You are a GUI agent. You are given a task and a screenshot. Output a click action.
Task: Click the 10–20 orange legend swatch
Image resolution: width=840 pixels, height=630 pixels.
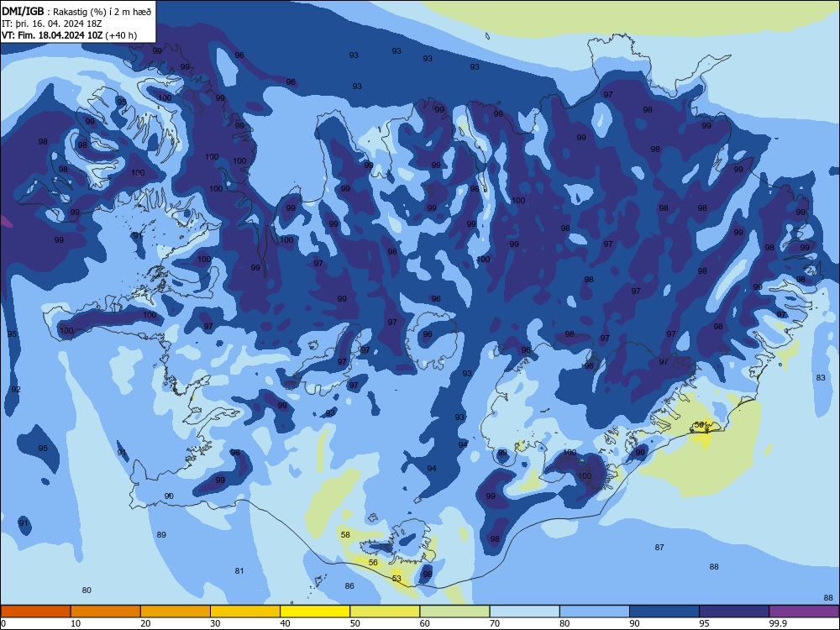(x=106, y=612)
